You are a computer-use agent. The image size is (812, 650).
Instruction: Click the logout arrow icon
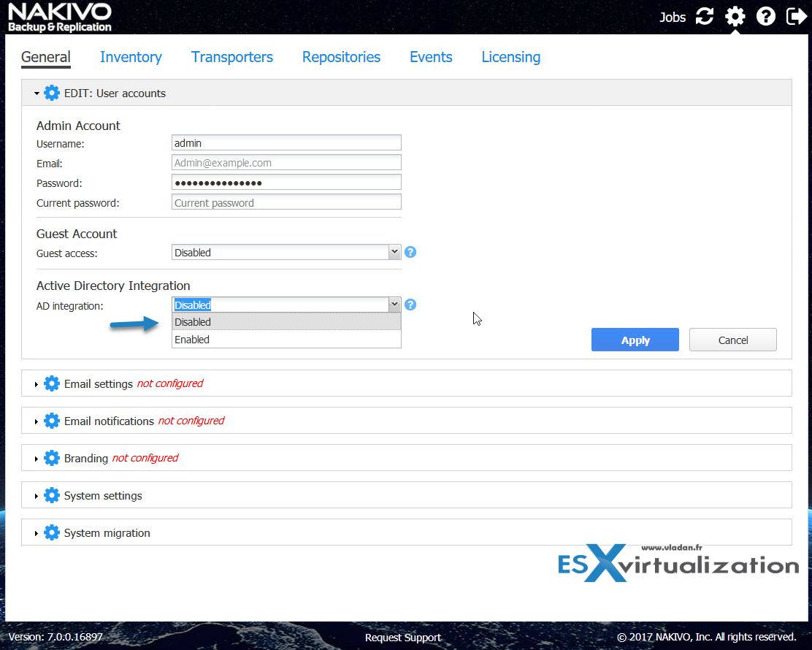(796, 17)
